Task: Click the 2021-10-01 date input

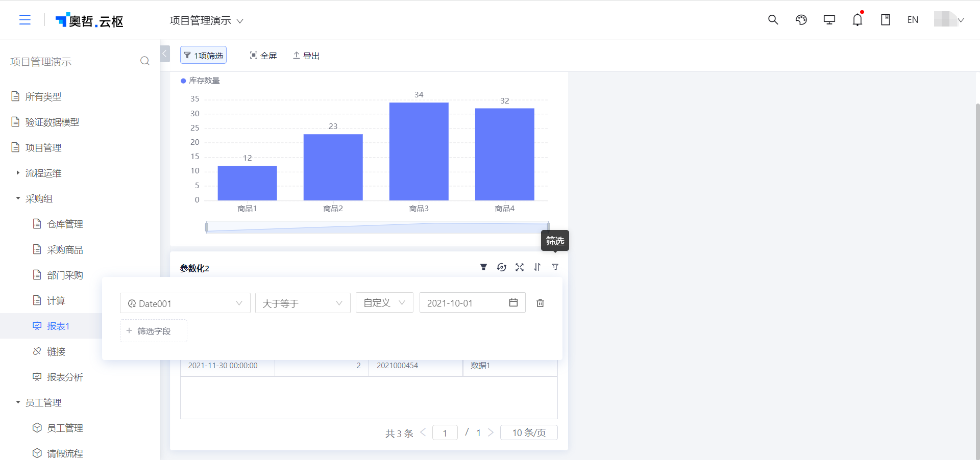Action: click(473, 303)
